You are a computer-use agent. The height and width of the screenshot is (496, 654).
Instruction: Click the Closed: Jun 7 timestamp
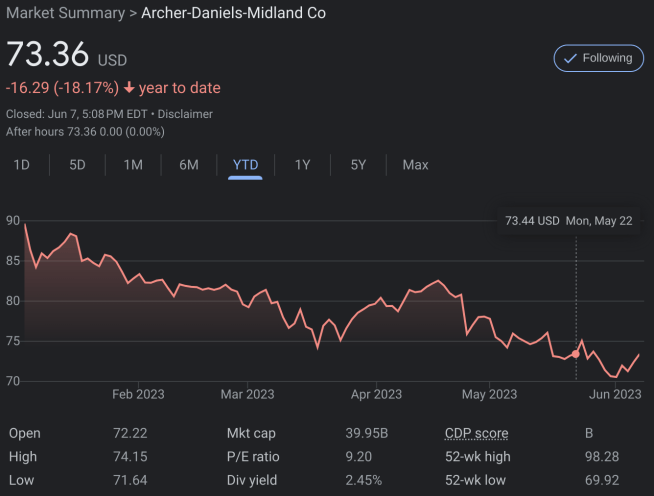click(x=77, y=114)
